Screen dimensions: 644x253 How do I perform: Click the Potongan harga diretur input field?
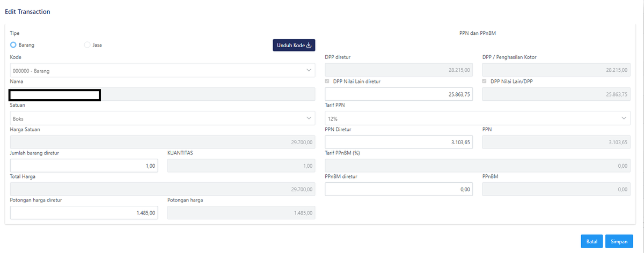pyautogui.click(x=84, y=213)
